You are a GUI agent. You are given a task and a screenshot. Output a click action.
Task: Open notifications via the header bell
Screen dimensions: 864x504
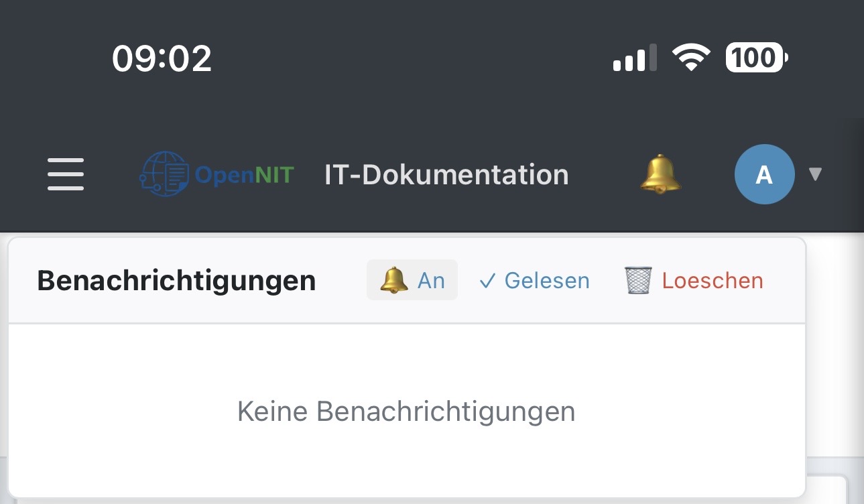tap(660, 174)
